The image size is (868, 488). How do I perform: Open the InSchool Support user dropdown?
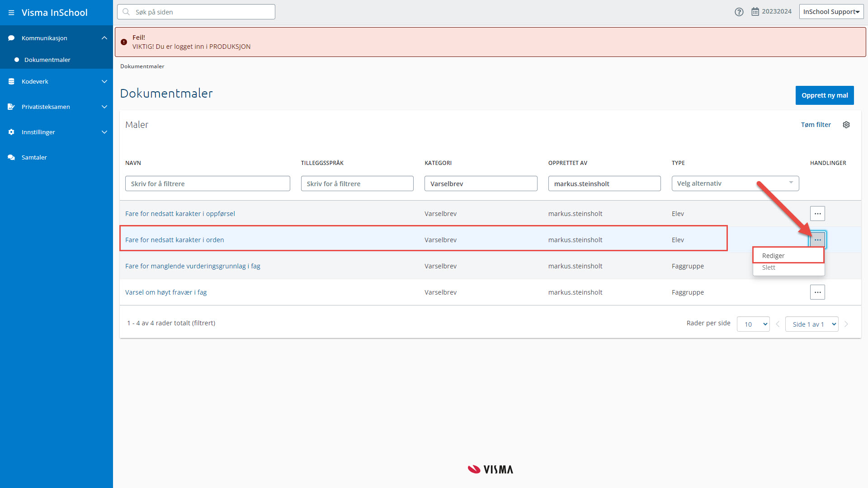[x=831, y=12]
